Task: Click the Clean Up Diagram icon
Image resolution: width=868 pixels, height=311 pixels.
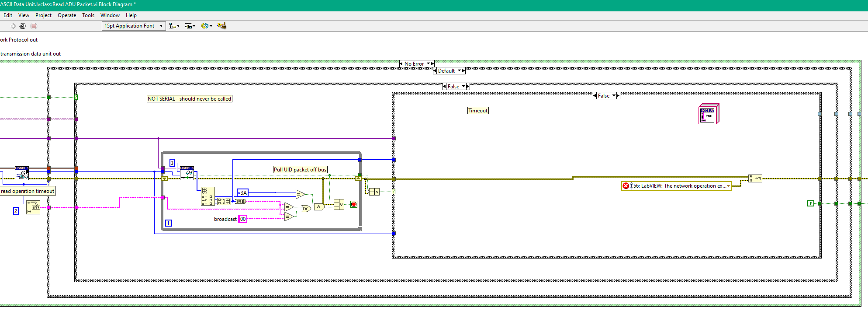Action: tap(221, 26)
